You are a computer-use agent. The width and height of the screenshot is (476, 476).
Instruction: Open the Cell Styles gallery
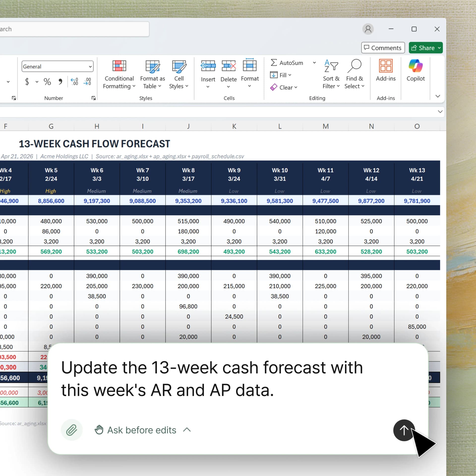click(179, 73)
